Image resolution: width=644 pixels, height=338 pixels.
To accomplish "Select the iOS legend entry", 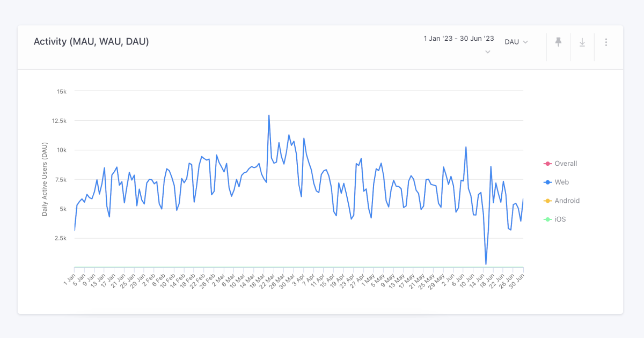I will click(x=558, y=219).
